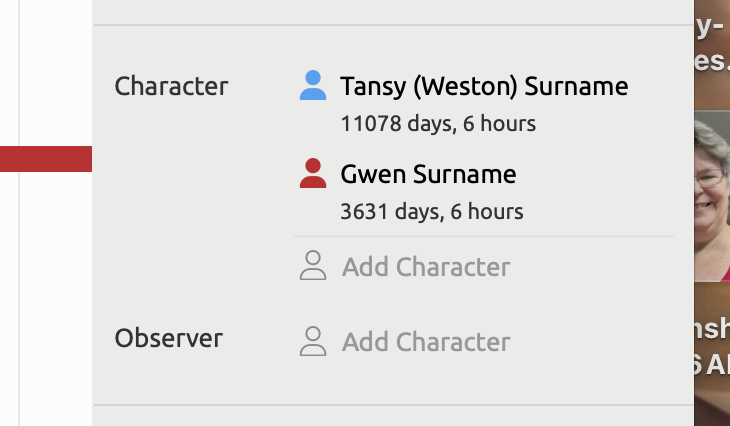This screenshot has height=426, width=730.
Task: Click Gwen's age text 3631 days, 6 hours
Action: (432, 212)
